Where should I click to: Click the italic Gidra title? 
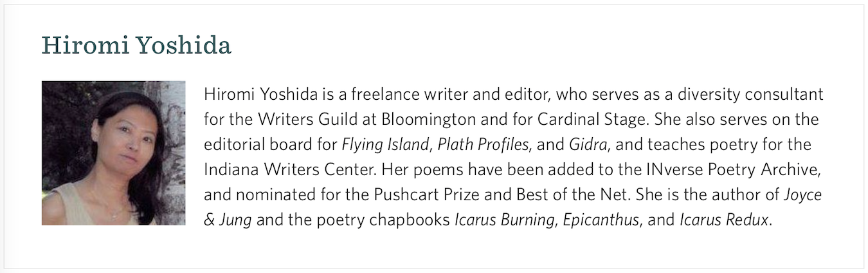(x=588, y=145)
